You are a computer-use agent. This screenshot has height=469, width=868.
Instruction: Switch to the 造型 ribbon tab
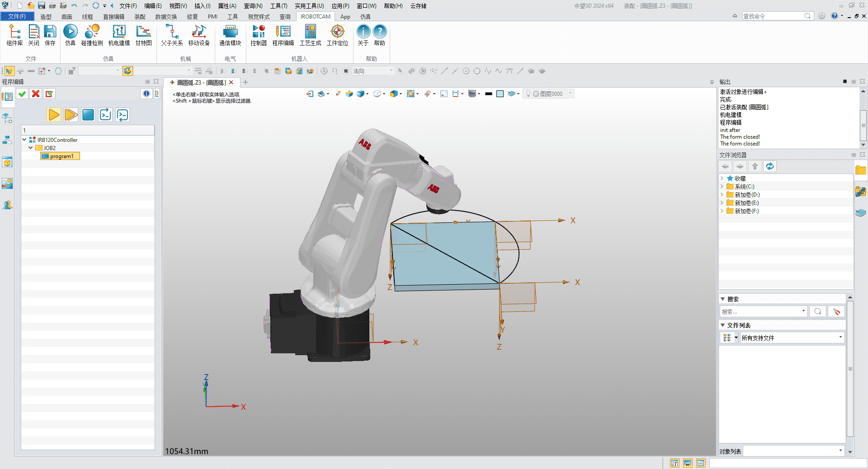pyautogui.click(x=46, y=17)
